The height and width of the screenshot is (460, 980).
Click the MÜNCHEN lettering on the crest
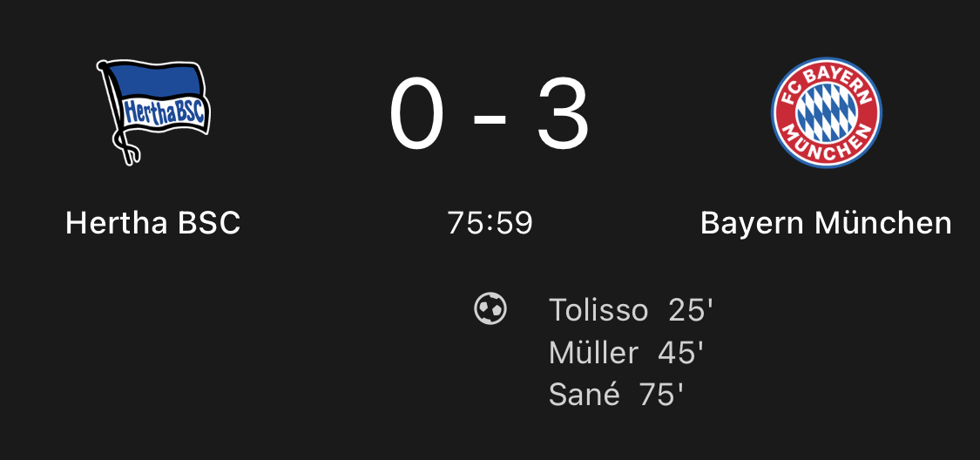[x=827, y=145]
